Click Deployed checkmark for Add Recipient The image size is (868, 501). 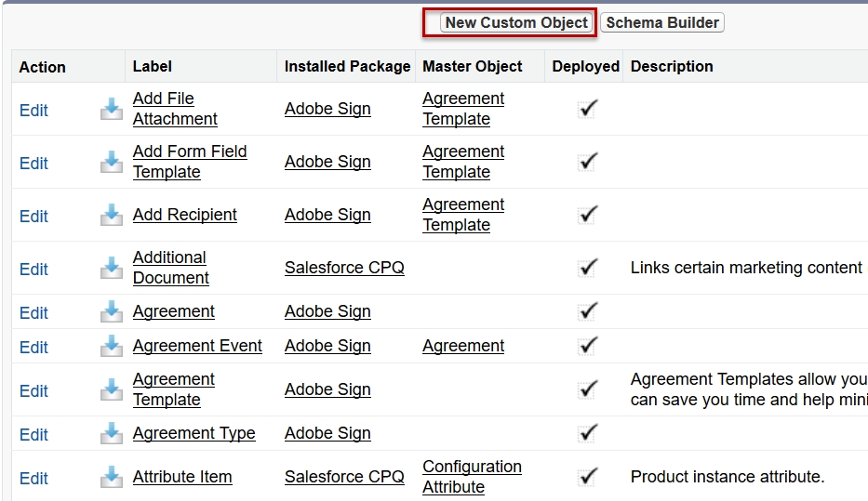coord(587,215)
